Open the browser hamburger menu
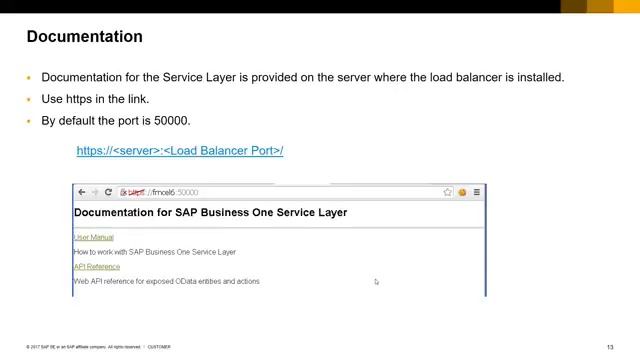 tap(477, 192)
